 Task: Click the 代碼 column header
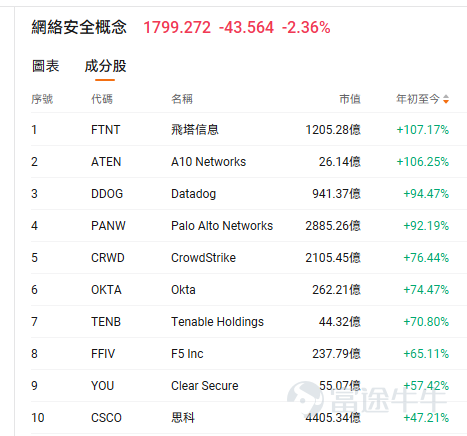(102, 99)
